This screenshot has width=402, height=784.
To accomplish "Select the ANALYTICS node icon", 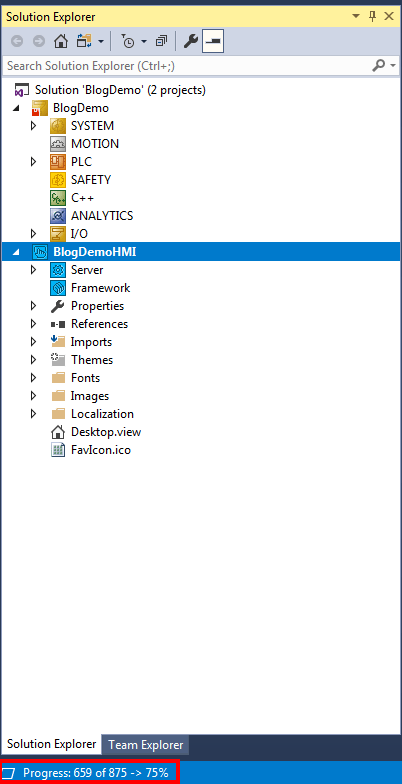I will (x=58, y=216).
